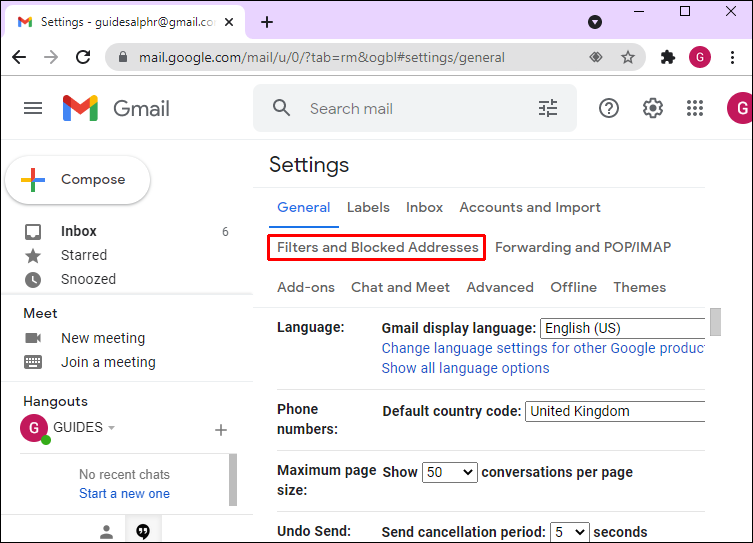Click the browser address bar URL

point(322,58)
